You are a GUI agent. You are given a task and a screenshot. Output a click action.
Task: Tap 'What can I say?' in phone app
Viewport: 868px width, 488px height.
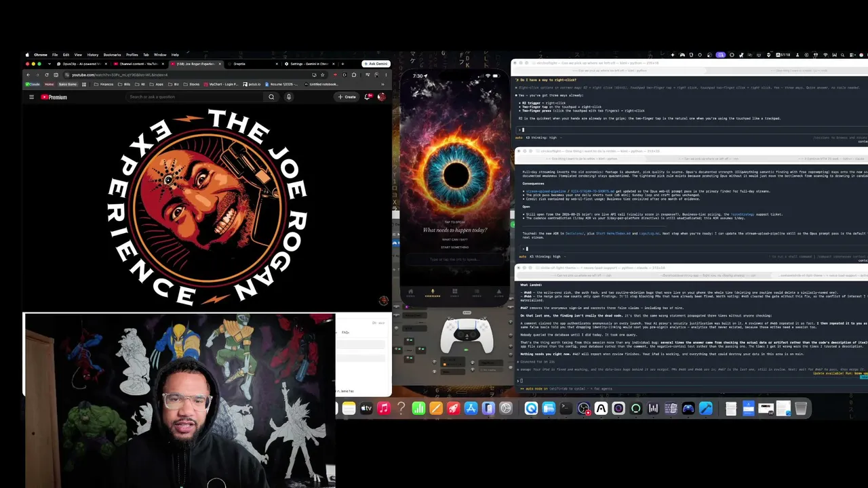[455, 239]
